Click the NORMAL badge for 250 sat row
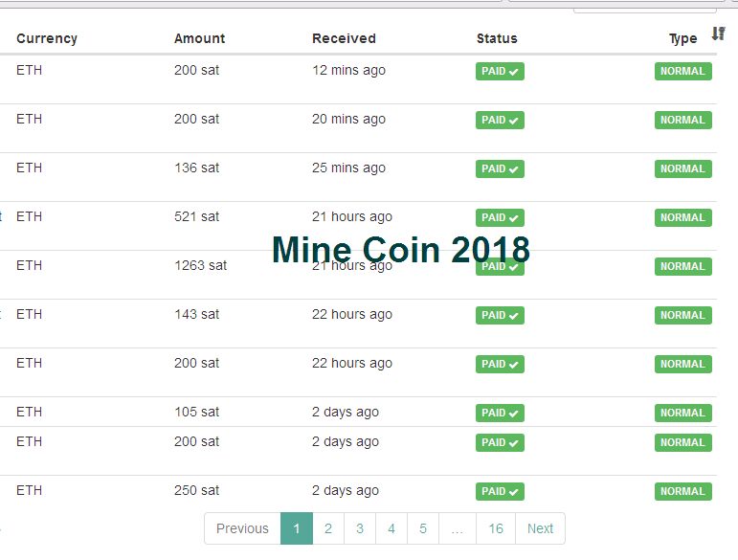The width and height of the screenshot is (738, 560). (682, 491)
